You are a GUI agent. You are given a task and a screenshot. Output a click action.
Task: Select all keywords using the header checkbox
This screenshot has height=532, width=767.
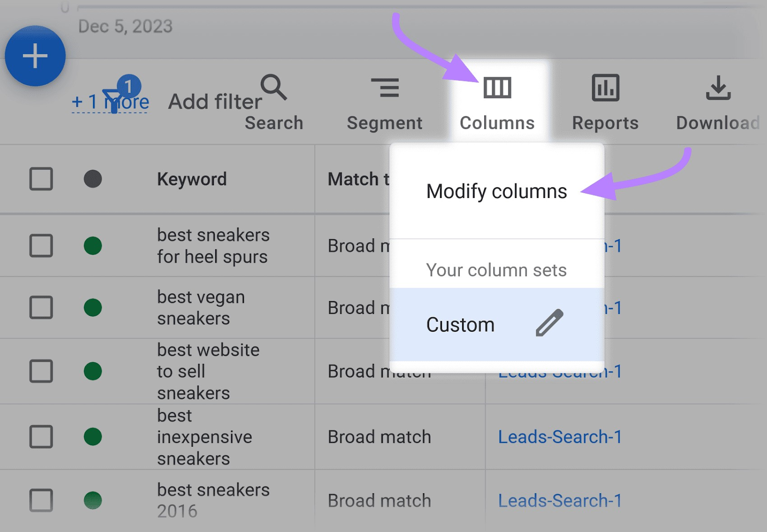coord(41,178)
